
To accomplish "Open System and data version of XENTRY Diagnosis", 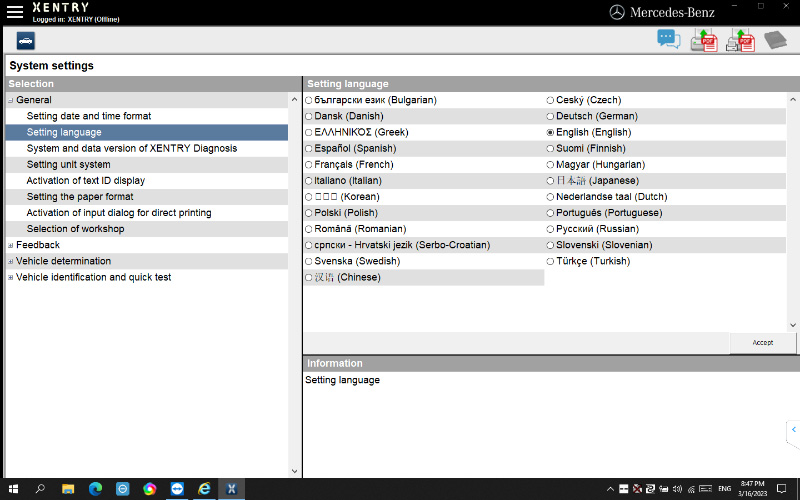I will coord(132,148).
